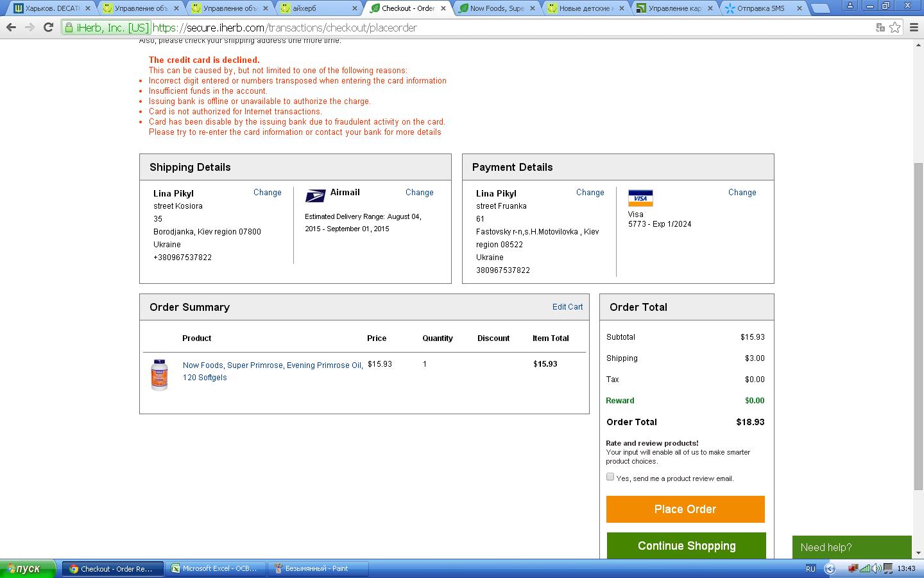
Task: Click the green Reward label
Action: coord(620,401)
